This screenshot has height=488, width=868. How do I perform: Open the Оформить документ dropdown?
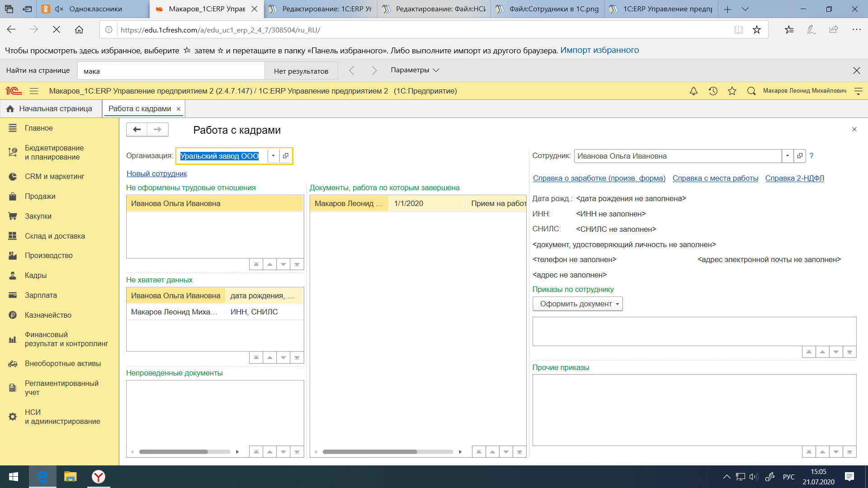(x=578, y=304)
